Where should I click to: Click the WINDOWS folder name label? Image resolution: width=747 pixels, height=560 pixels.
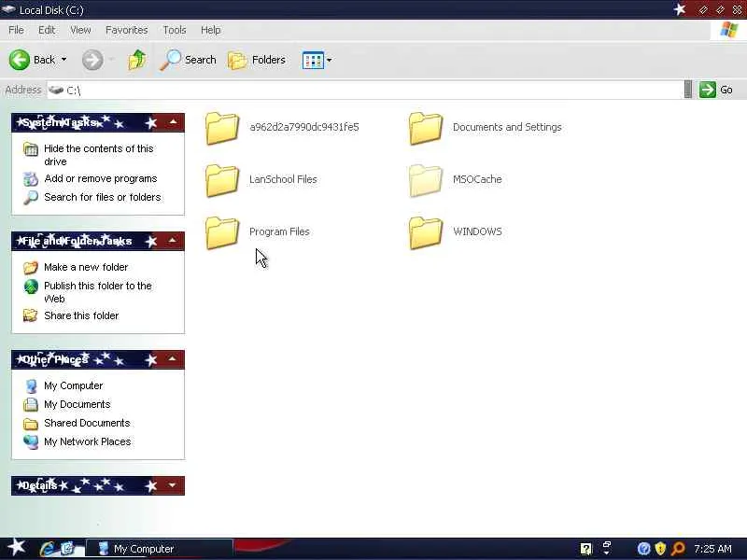click(x=477, y=231)
